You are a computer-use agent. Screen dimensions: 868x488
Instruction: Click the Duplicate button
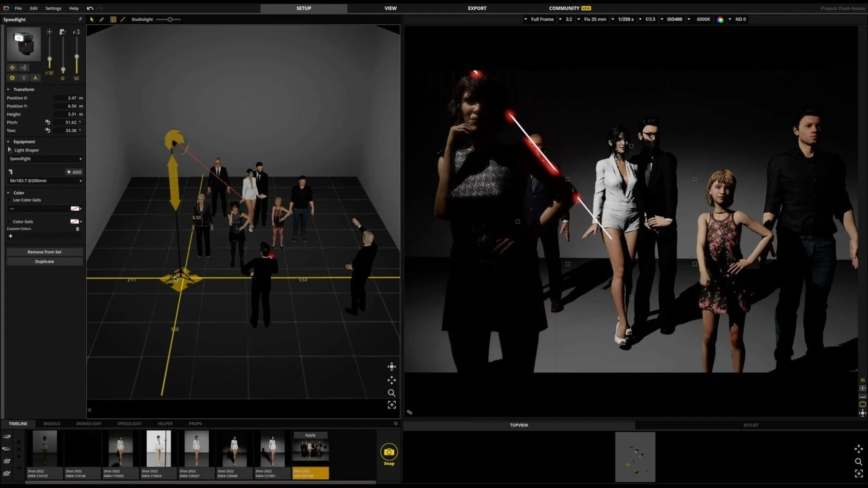[x=44, y=262]
